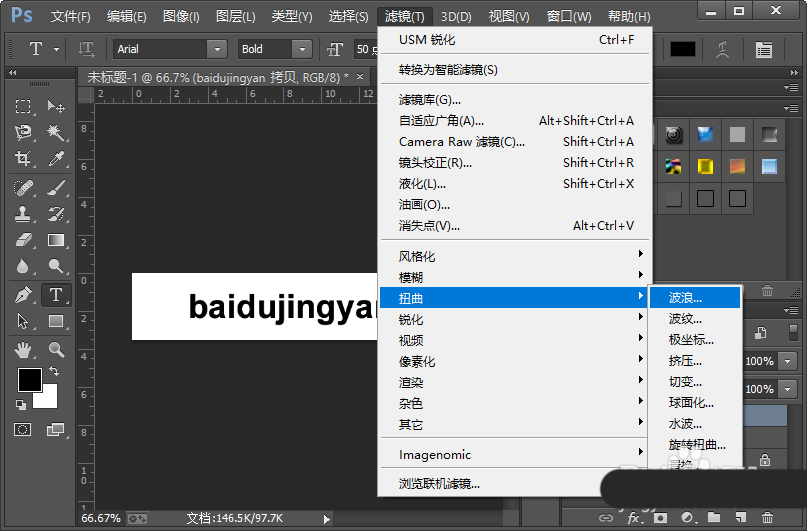Reset default foreground and background colors

[21, 405]
